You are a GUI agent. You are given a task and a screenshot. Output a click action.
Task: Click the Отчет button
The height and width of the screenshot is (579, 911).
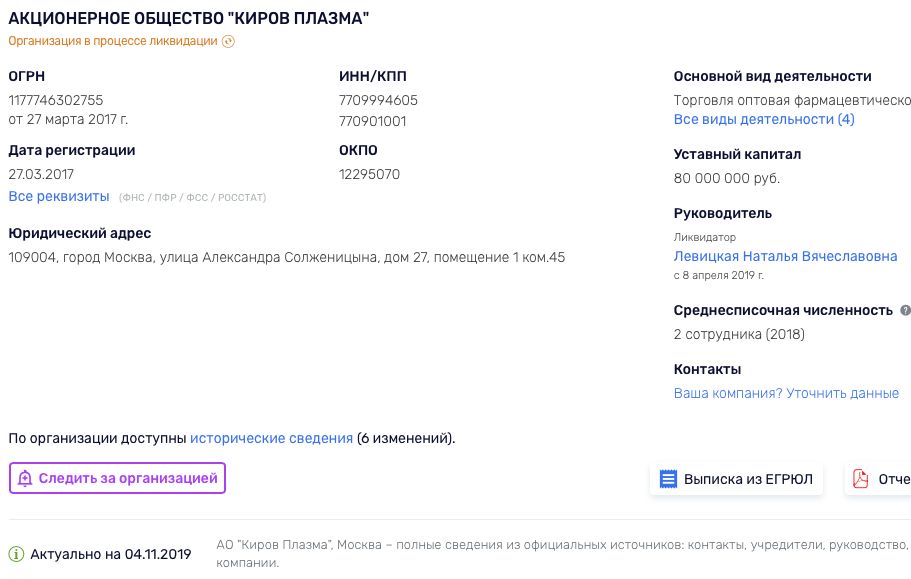pyautogui.click(x=878, y=479)
